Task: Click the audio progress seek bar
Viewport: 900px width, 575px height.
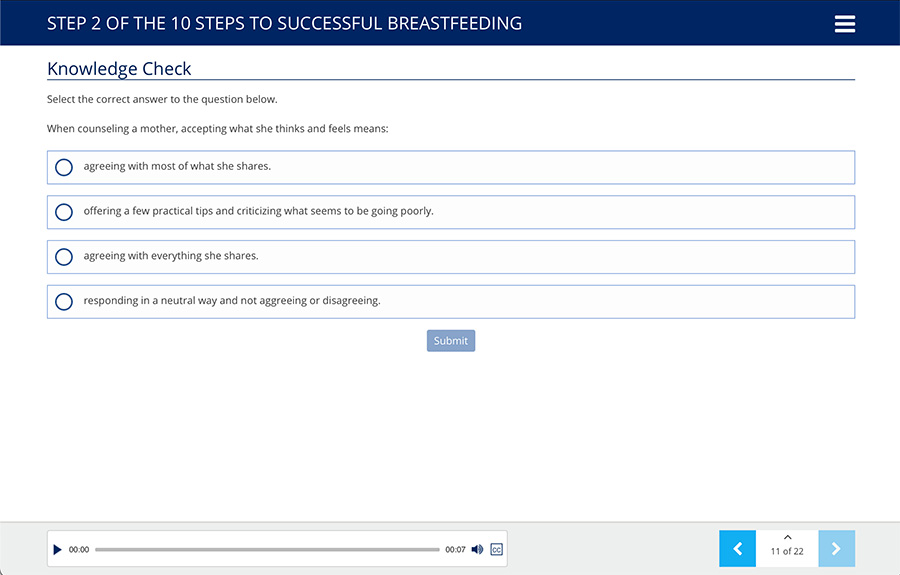Action: tap(267, 549)
